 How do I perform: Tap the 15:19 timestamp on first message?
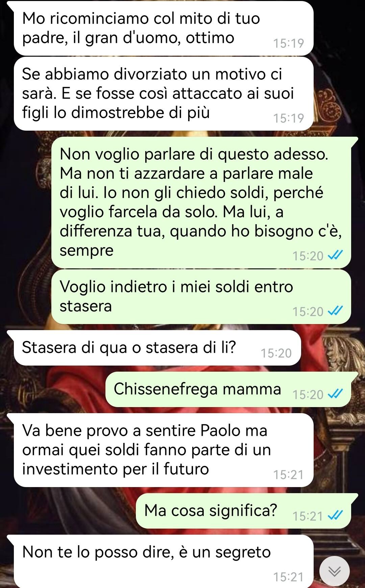[x=289, y=43]
